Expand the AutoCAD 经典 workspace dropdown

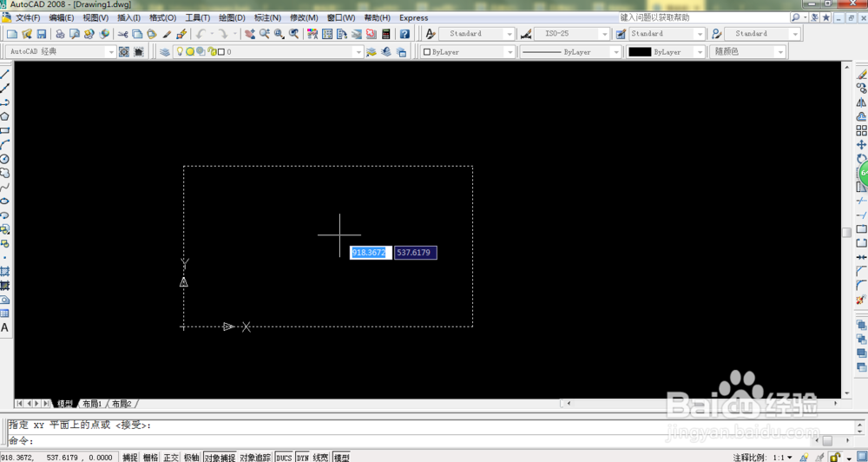tap(111, 51)
